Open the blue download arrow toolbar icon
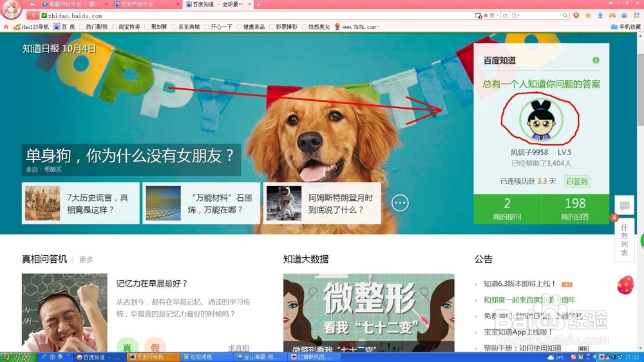Viewport: 644px width, 362px height. tap(600, 15)
